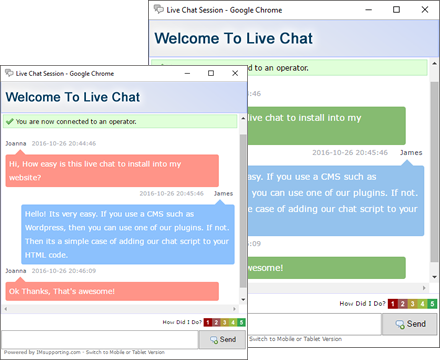Minimize the back Live Chat window

pos(368,10)
